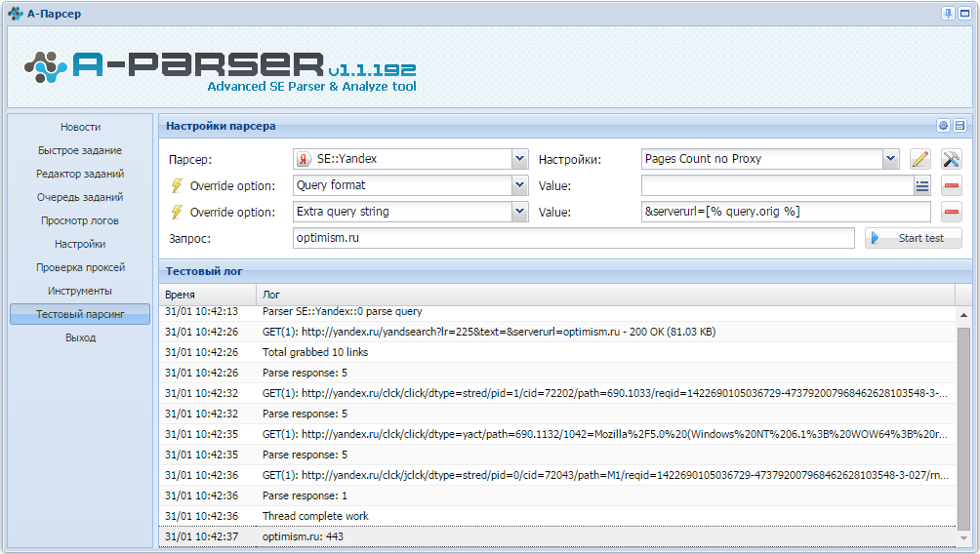Screen dimensions: 980x554
Task: Click the Лог column header
Action: [x=605, y=295]
